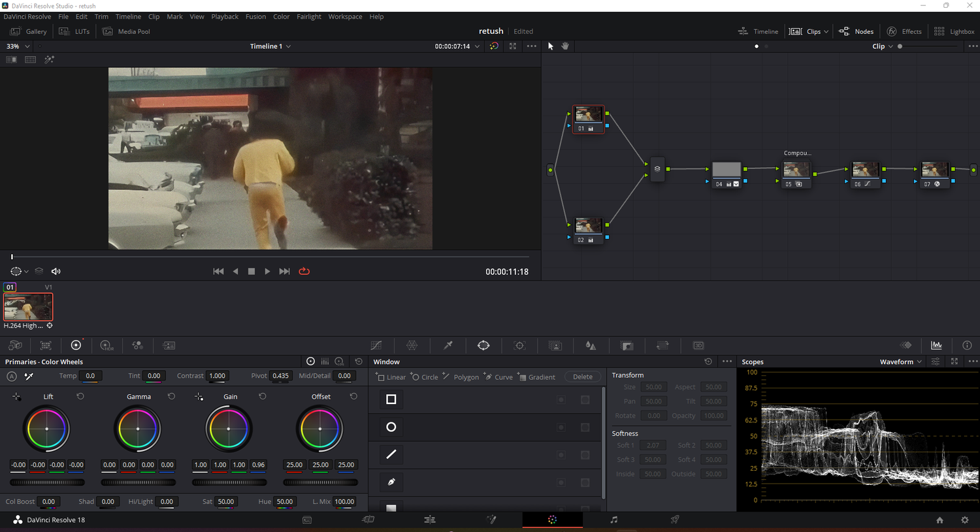Open the Keyframes palette icon
The image size is (980, 532).
906,345
